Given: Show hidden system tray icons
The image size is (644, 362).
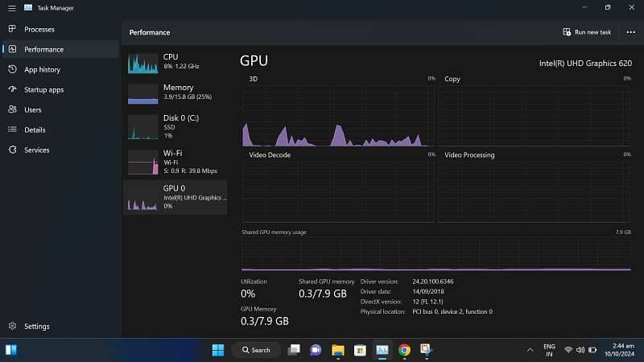Looking at the screenshot, I should tap(530, 350).
